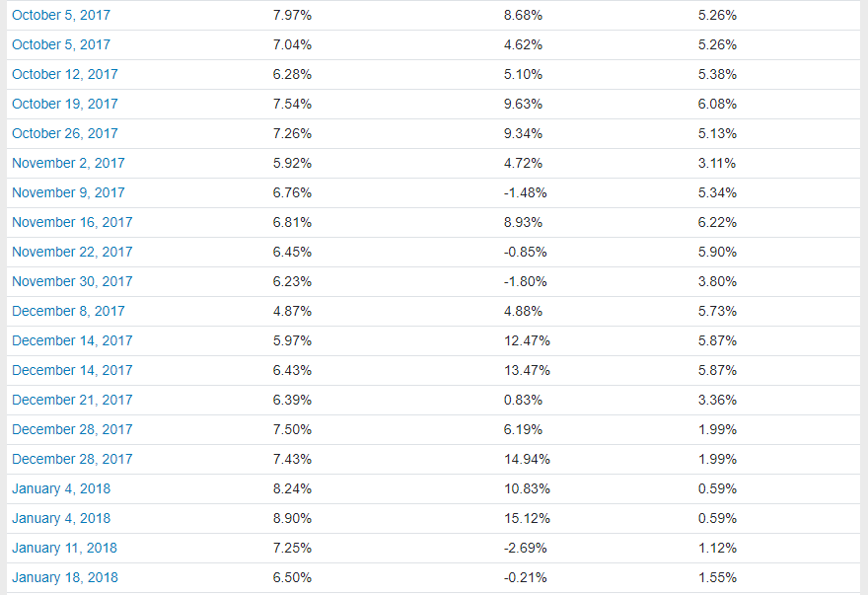Open the January 11, 2018 date link

(64, 548)
